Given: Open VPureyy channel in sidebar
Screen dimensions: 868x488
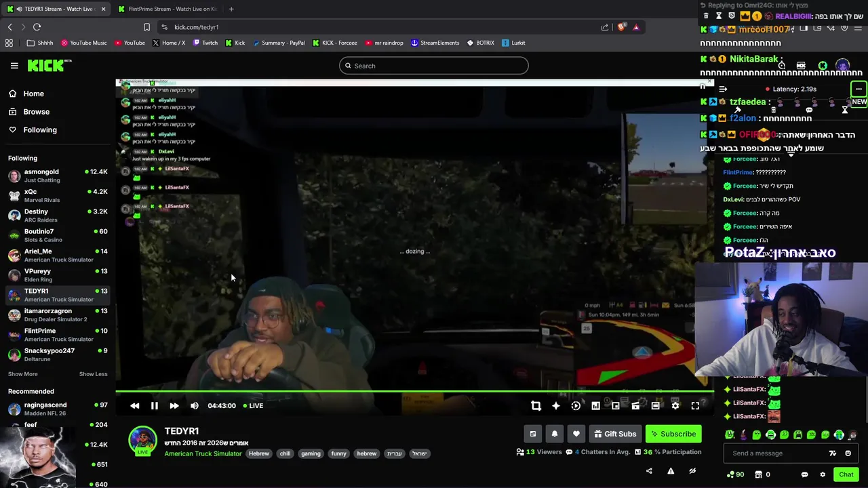Looking at the screenshot, I should pyautogui.click(x=58, y=274).
